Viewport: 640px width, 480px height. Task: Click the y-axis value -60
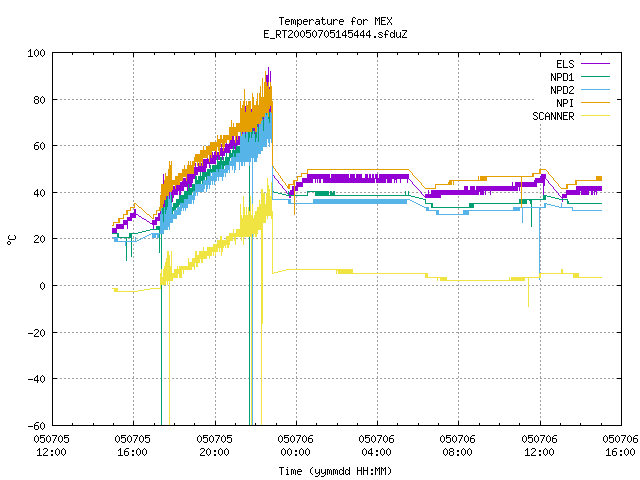(x=36, y=426)
